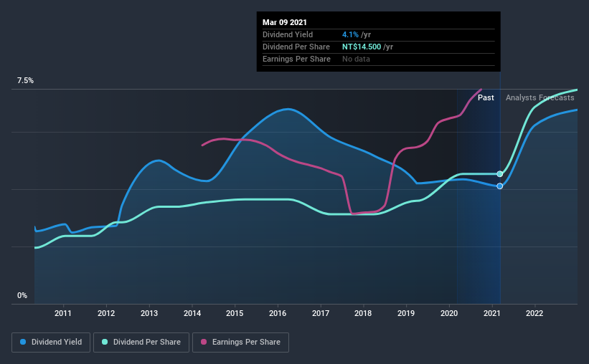Click the 2011 x-axis year label

tap(63, 313)
